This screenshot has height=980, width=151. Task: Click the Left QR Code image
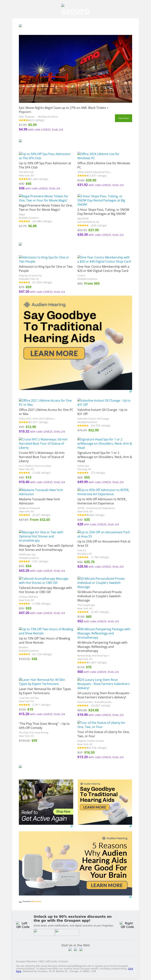(x=23, y=925)
